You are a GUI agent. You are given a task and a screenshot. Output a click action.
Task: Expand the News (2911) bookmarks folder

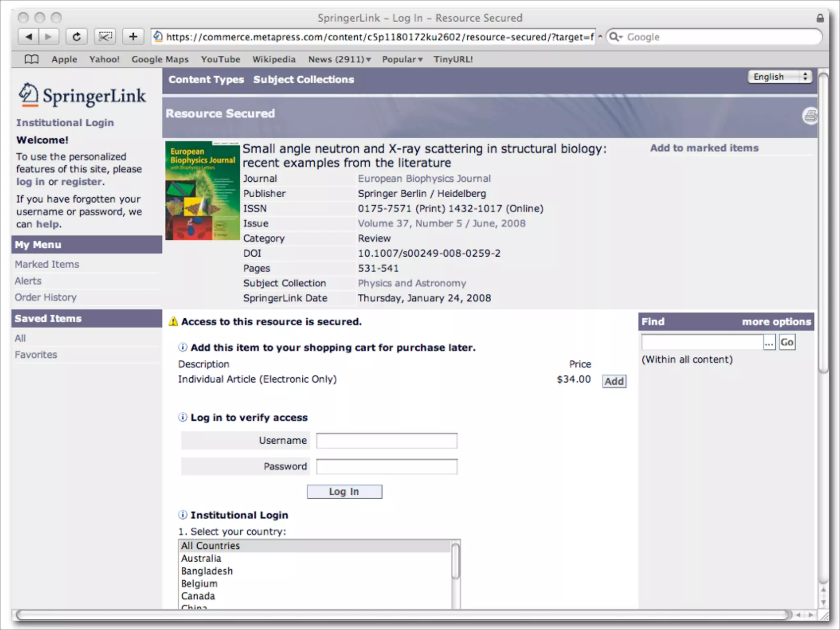point(340,59)
